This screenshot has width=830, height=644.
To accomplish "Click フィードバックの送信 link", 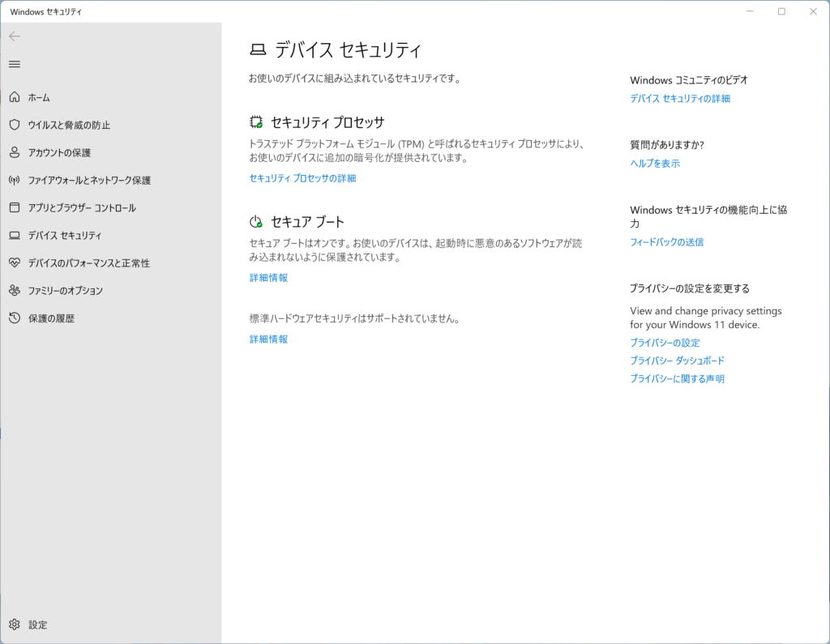I will coord(667,242).
